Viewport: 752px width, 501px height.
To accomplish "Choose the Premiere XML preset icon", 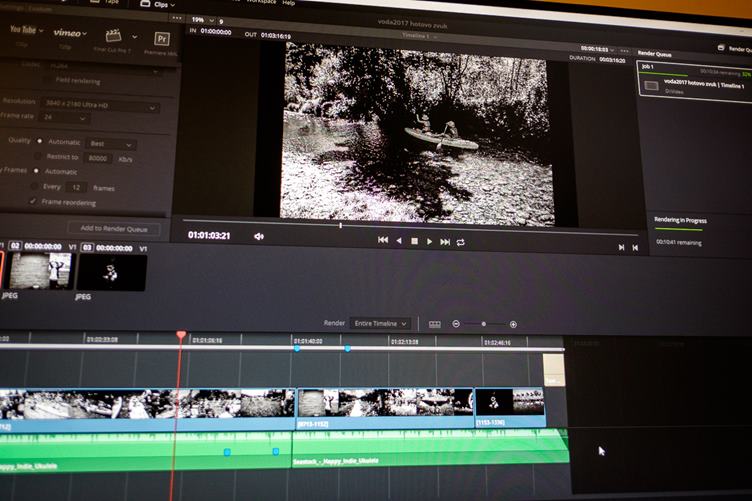I will (x=162, y=39).
